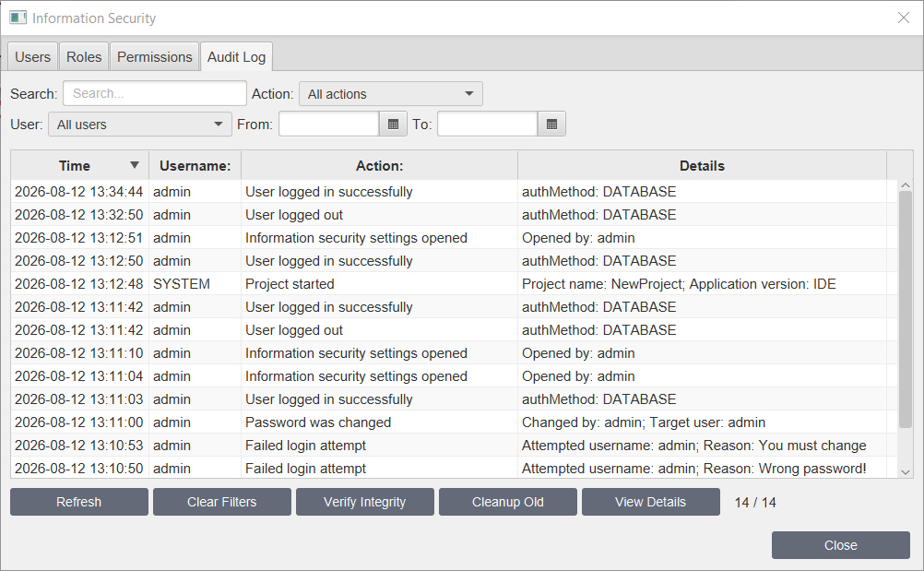924x571 pixels.
Task: Open the To date calendar picker
Action: point(551,125)
